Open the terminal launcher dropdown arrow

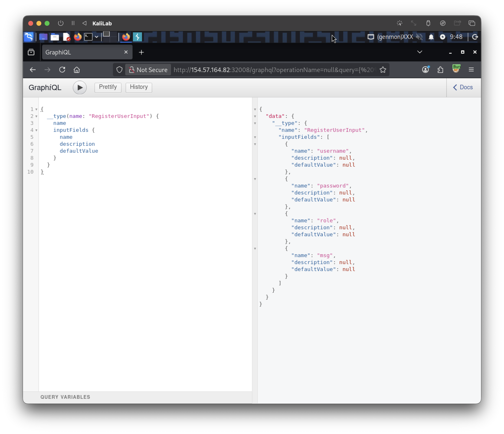97,37
